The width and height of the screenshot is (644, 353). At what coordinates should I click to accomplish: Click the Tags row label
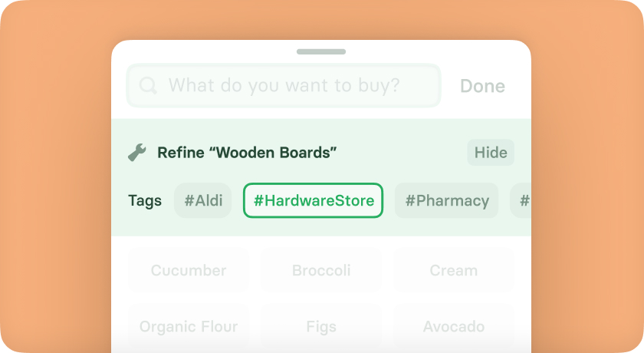tap(145, 200)
